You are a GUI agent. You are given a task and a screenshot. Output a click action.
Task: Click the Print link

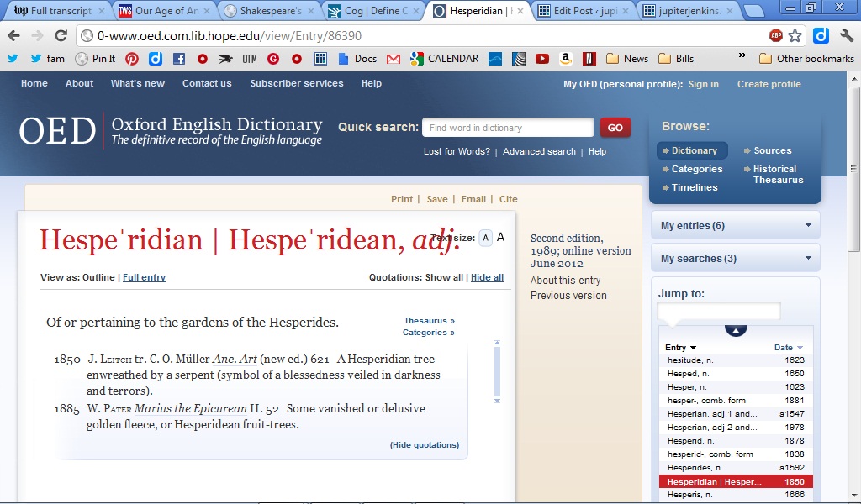click(x=401, y=199)
